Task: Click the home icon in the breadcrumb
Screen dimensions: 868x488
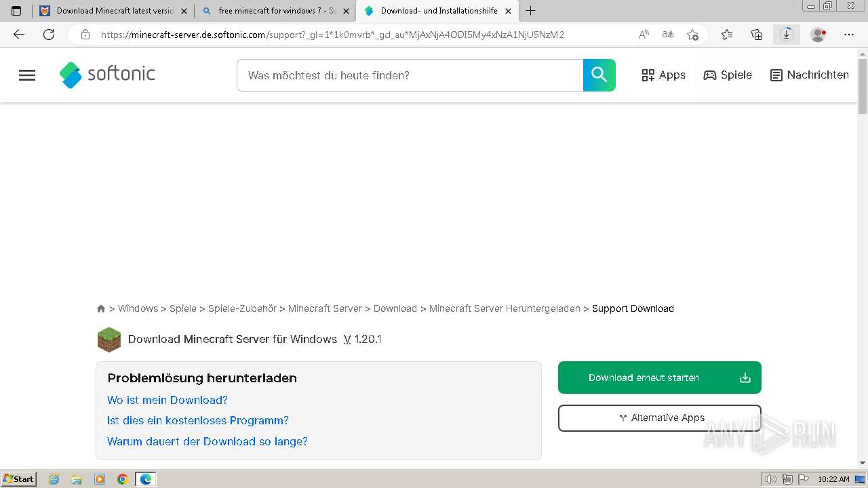Action: [x=101, y=308]
